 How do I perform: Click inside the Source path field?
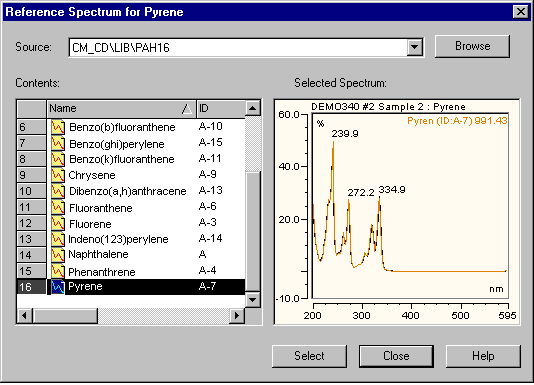point(238,47)
